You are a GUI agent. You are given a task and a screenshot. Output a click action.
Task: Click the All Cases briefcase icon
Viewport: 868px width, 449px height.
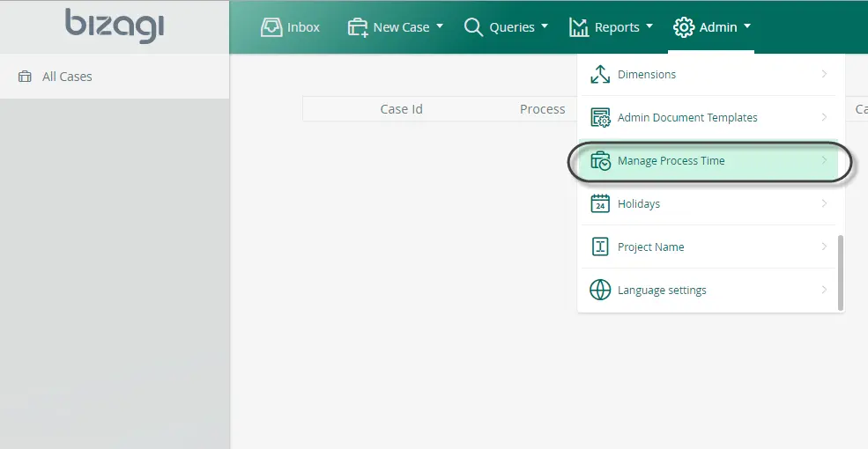25,77
